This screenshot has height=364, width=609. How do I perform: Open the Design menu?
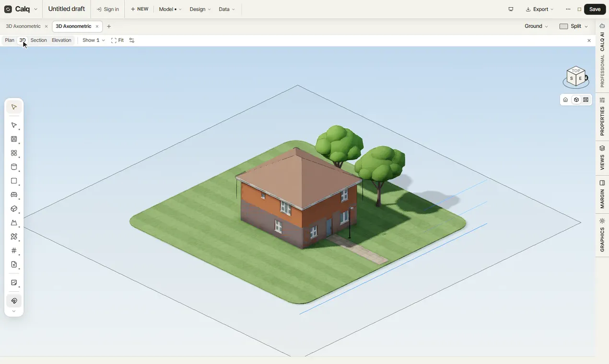(200, 9)
